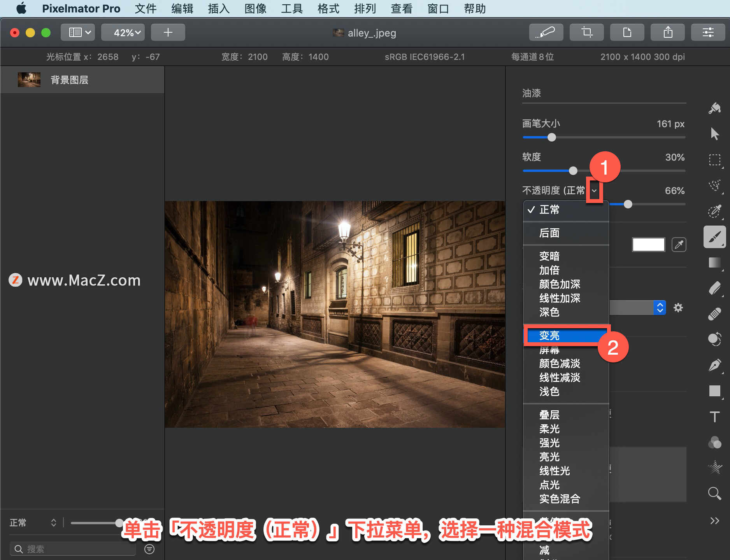Open the 42% zoom level dropdown
730x560 pixels.
click(123, 32)
